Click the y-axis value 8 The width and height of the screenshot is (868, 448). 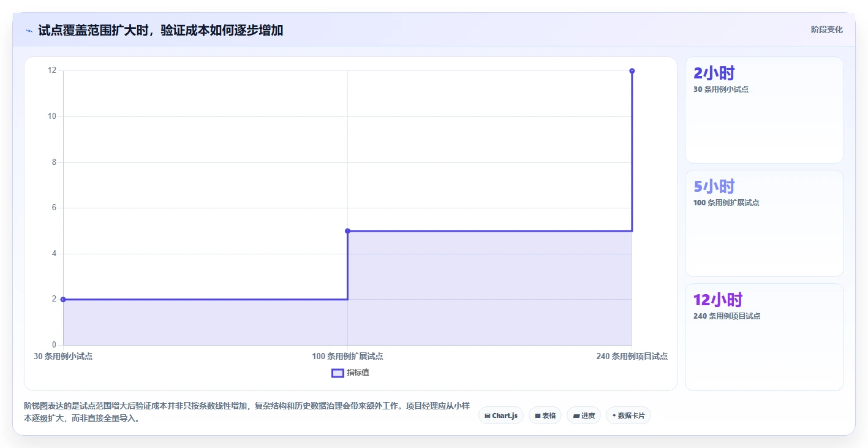coord(54,162)
